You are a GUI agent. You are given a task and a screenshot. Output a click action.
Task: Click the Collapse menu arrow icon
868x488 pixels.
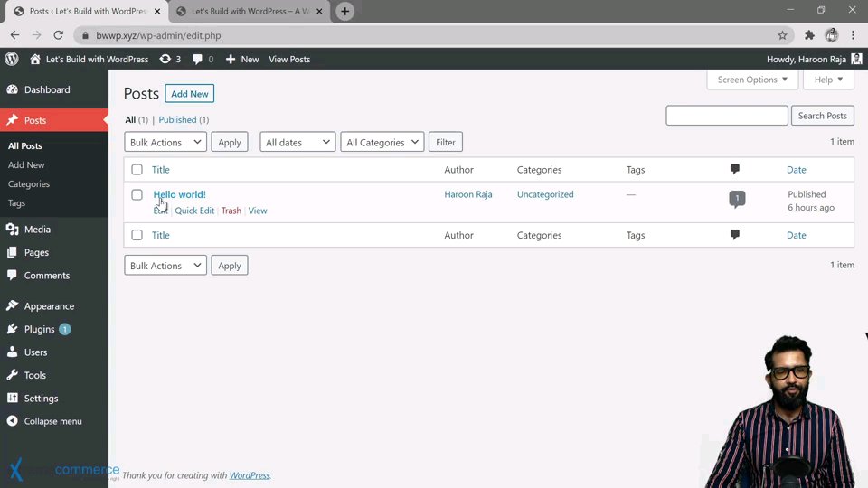pyautogui.click(x=12, y=421)
